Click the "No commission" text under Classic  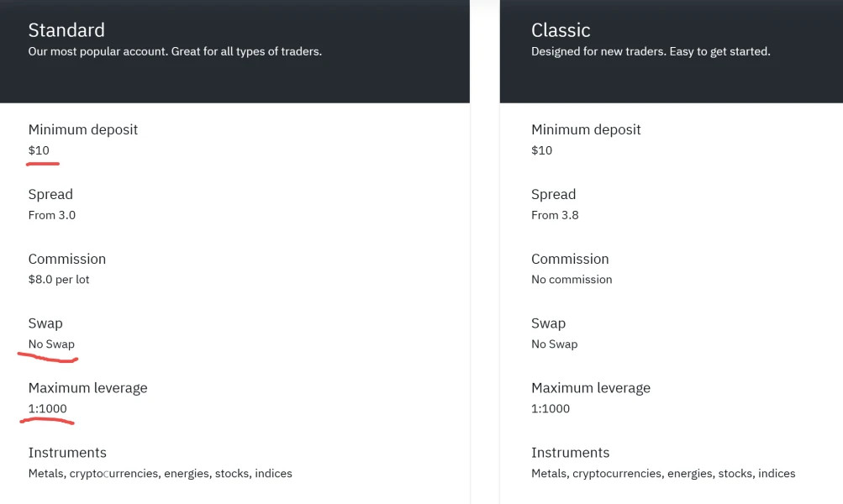click(572, 280)
